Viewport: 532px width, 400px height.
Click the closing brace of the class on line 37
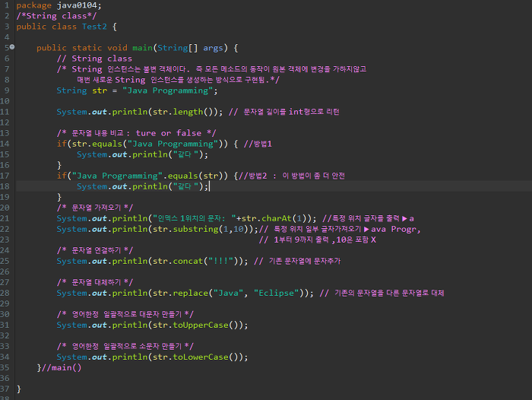(x=19, y=389)
